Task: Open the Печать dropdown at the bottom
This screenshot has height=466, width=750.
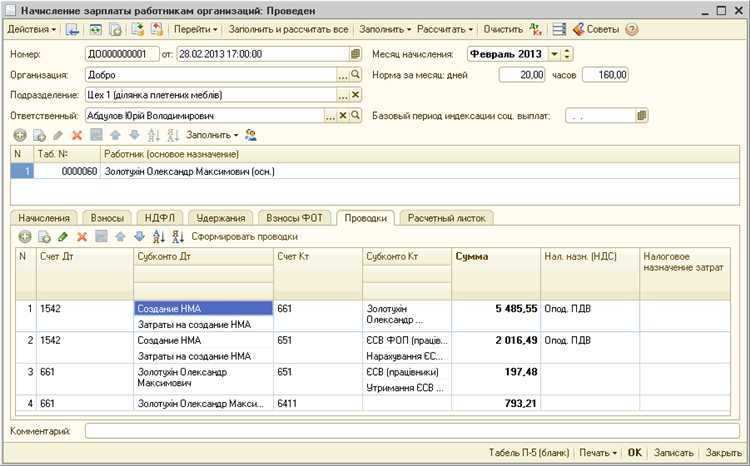Action: coord(598,453)
